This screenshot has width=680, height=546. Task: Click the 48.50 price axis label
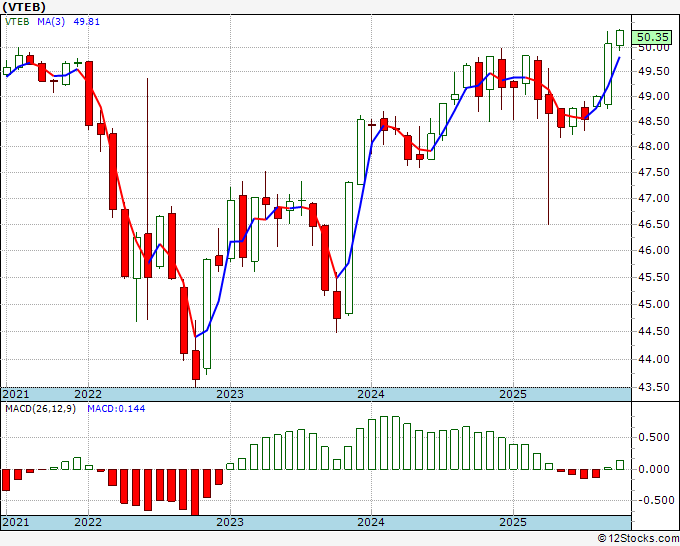point(654,121)
